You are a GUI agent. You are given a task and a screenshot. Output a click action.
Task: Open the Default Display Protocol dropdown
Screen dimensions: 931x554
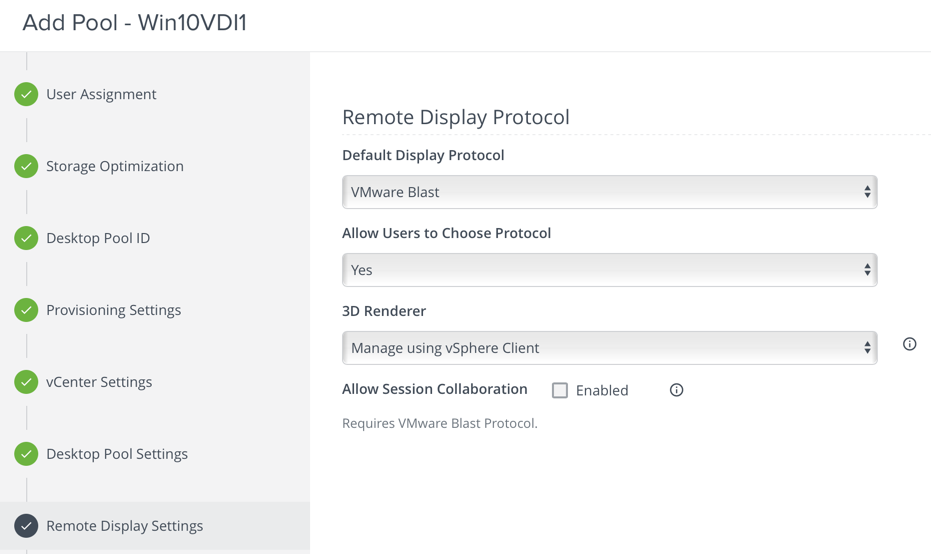point(609,192)
